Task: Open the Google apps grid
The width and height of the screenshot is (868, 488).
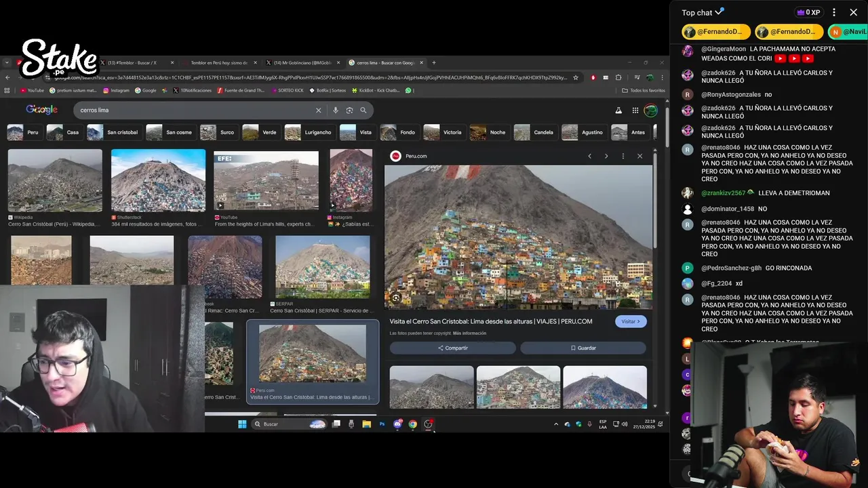Action: pyautogui.click(x=635, y=110)
